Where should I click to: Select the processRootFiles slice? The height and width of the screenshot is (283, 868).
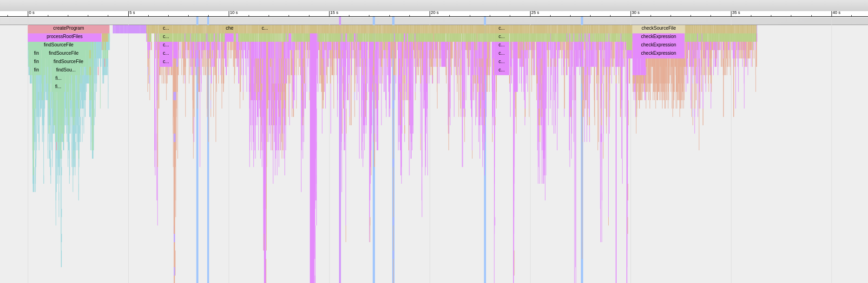(65, 37)
